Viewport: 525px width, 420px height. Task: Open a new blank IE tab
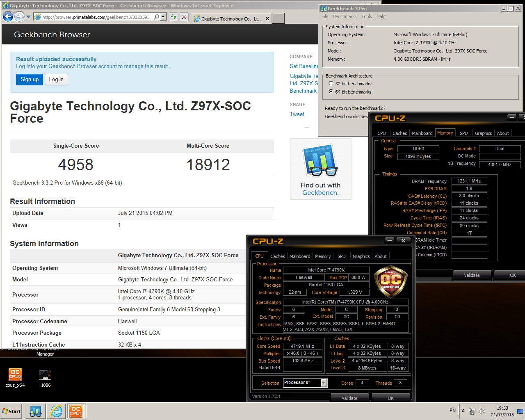278,18
